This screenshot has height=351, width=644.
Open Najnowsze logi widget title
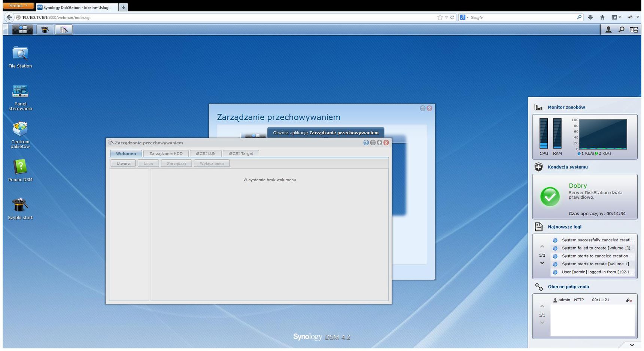565,227
